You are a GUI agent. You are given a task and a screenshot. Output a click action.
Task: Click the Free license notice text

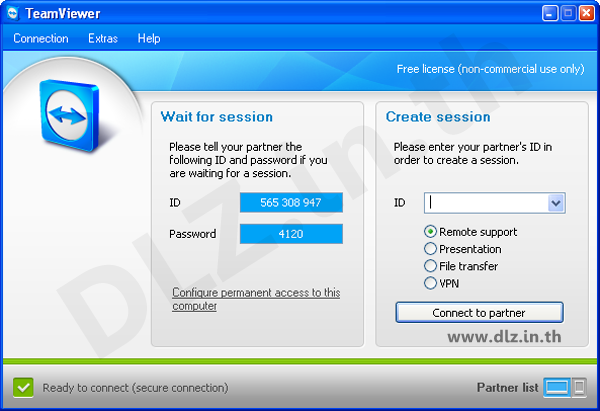491,69
